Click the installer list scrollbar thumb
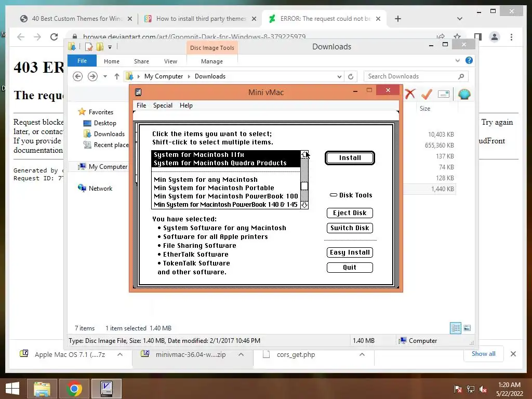 [x=304, y=186]
